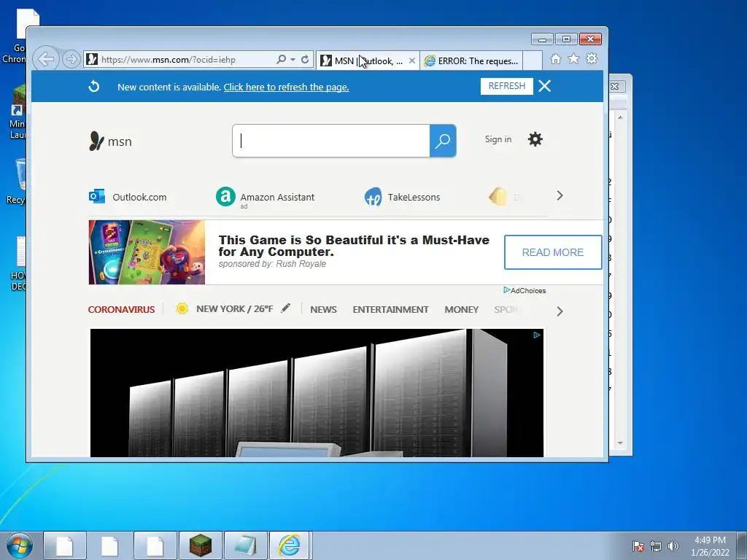Open Internet Explorer Tools gear menu
This screenshot has width=747, height=560.
click(592, 58)
